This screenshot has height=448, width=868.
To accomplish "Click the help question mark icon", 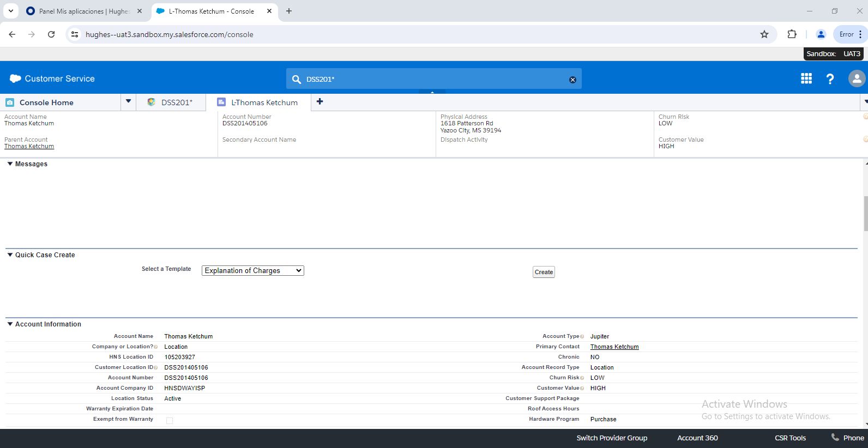I will point(830,79).
